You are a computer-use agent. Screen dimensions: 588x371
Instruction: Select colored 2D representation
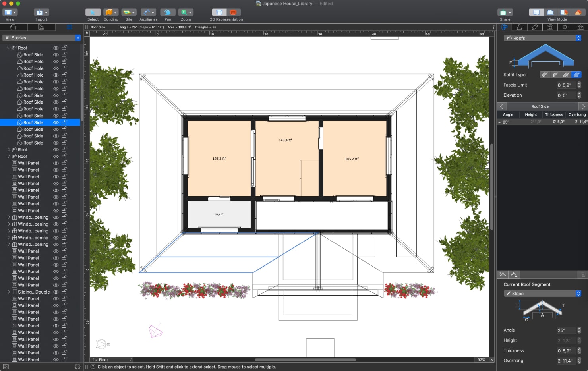tap(233, 12)
